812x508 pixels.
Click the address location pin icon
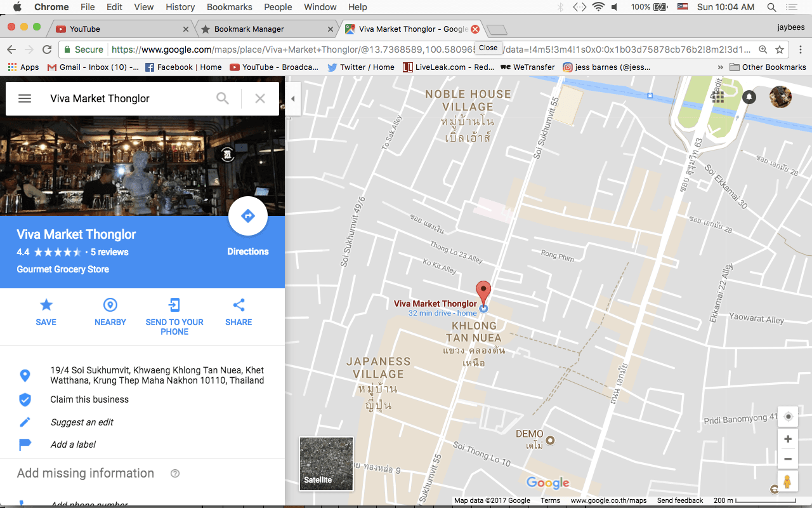click(25, 375)
